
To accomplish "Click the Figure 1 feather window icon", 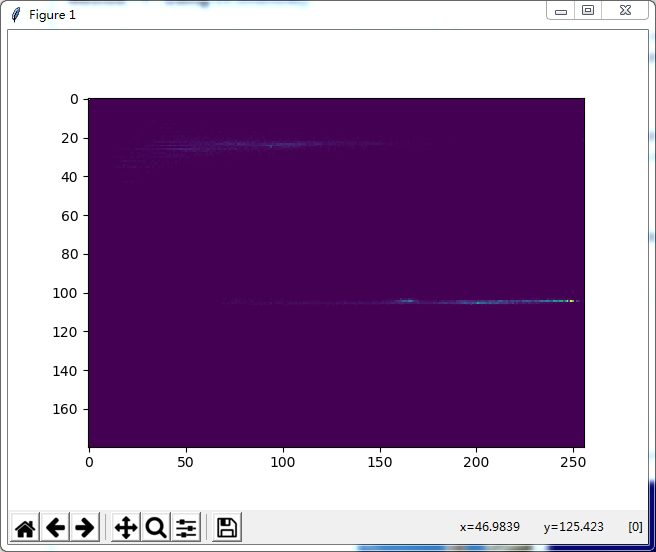I will pos(16,15).
